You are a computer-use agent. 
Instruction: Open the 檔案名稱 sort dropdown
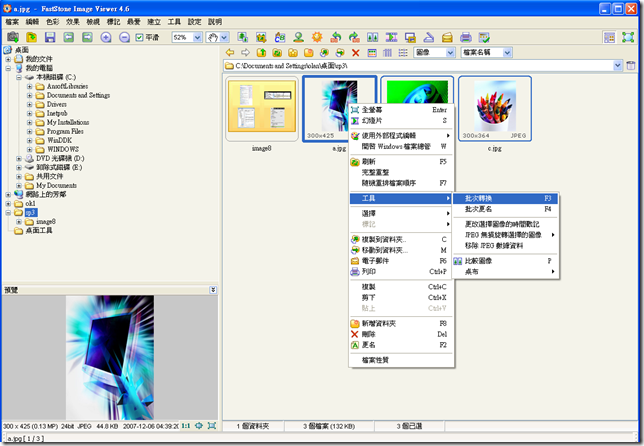[x=507, y=53]
